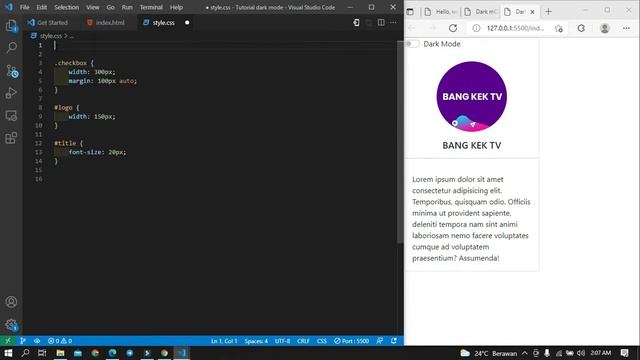Open Windows taskbar search
The width and height of the screenshot is (640, 360).
click(25, 353)
